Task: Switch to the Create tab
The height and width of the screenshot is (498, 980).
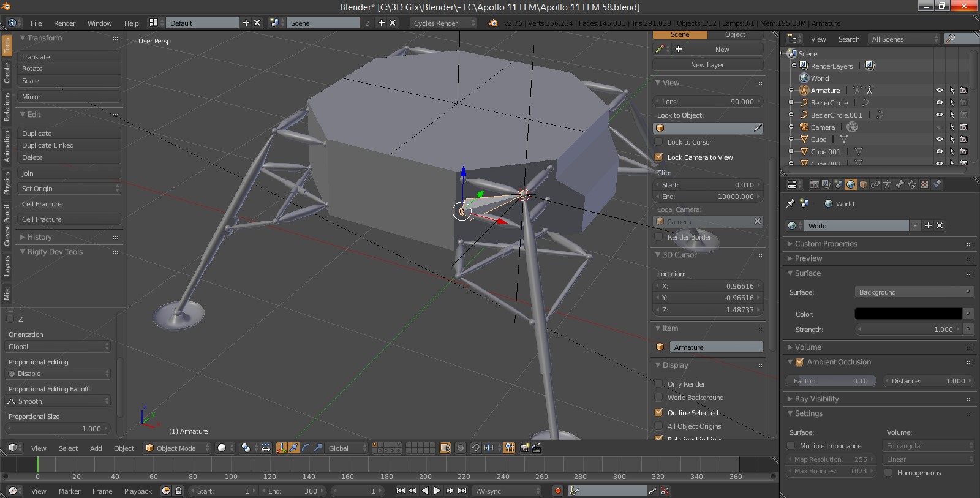Action: [7, 72]
